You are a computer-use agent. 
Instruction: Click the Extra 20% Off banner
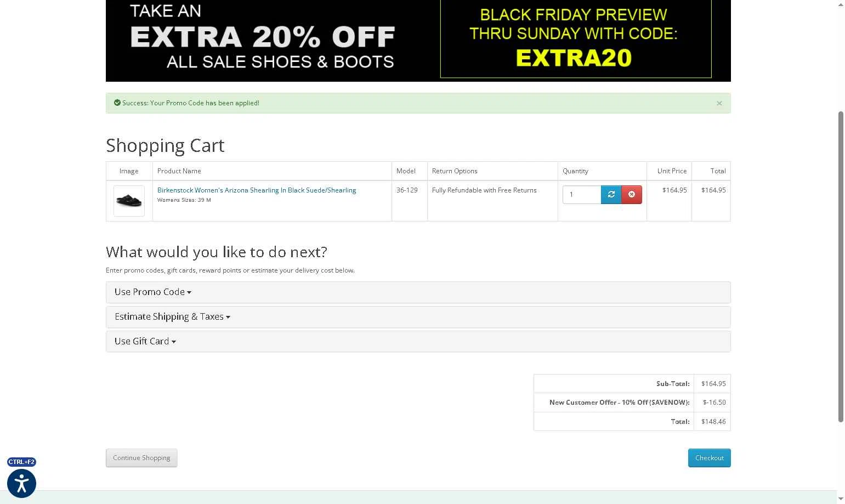418,41
